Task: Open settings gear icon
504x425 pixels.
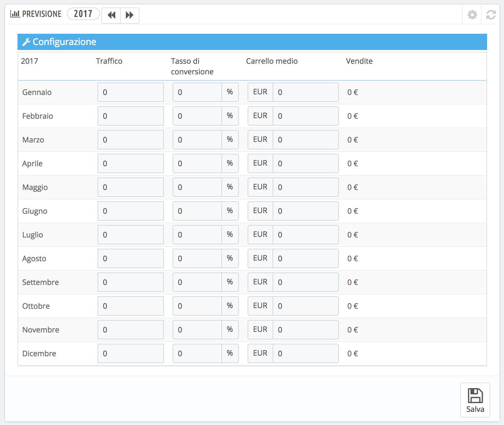Action: tap(472, 15)
